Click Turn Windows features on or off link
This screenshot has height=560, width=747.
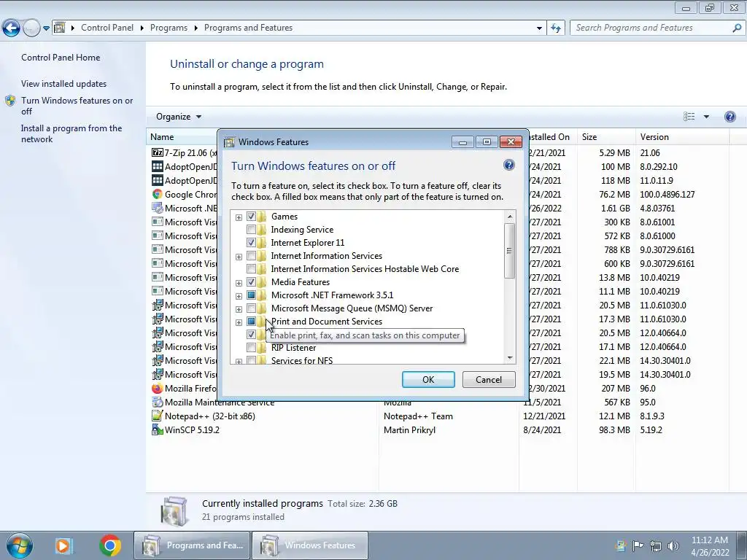tap(77, 106)
